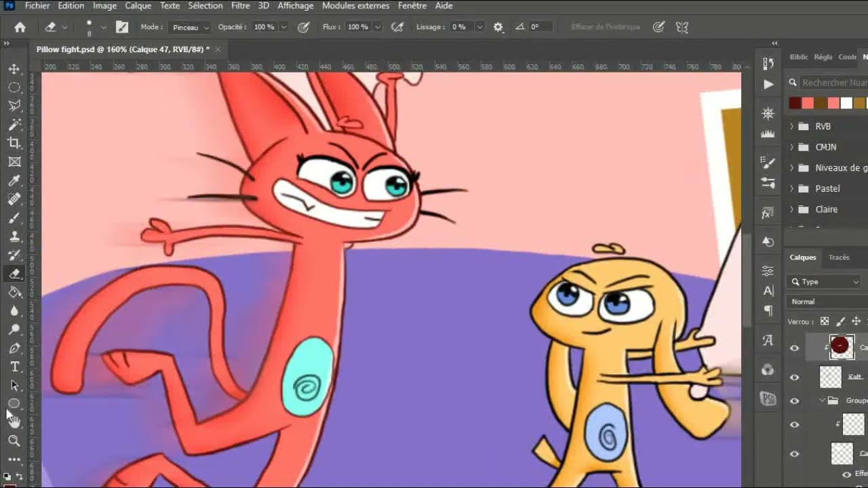Open the Edit Toolbar three-dots menu

[14, 459]
